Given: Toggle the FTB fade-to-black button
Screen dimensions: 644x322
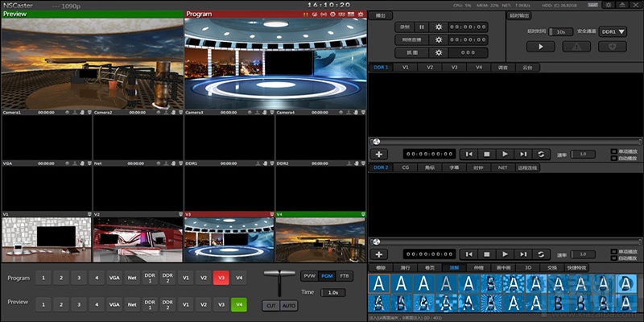Looking at the screenshot, I should (345, 276).
